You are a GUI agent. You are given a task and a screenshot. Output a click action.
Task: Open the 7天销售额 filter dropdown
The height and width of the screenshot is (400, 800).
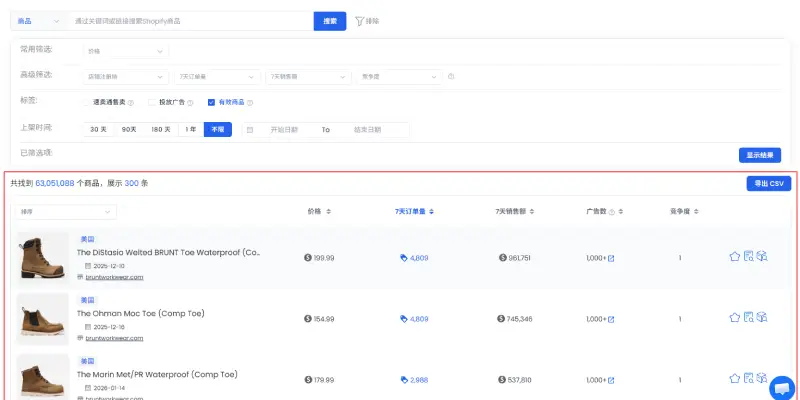pos(308,77)
